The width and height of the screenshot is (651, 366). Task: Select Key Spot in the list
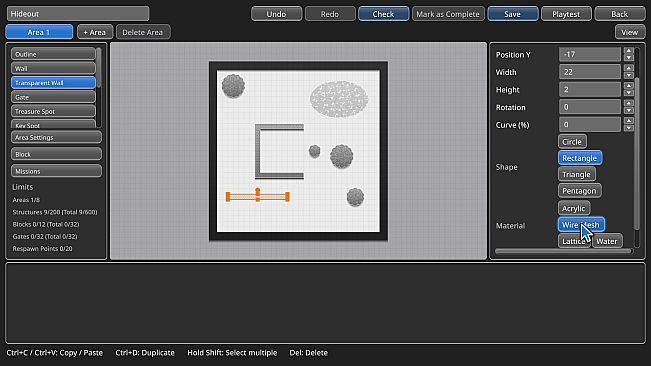coord(53,124)
